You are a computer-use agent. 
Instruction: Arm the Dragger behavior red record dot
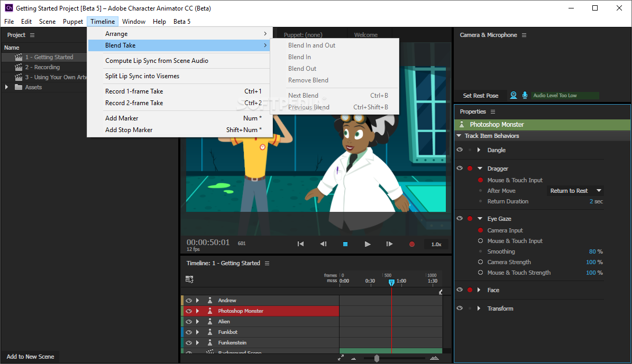pos(470,169)
